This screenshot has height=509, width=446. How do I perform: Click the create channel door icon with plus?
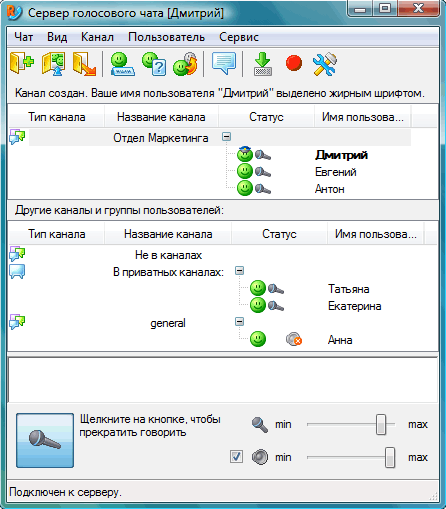click(22, 63)
